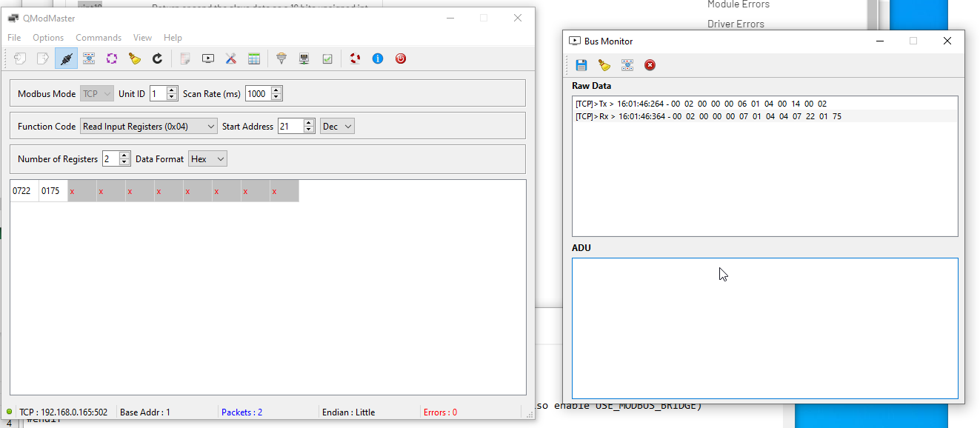Change Data Format from Hex
This screenshot has height=428, width=980.
[207, 158]
